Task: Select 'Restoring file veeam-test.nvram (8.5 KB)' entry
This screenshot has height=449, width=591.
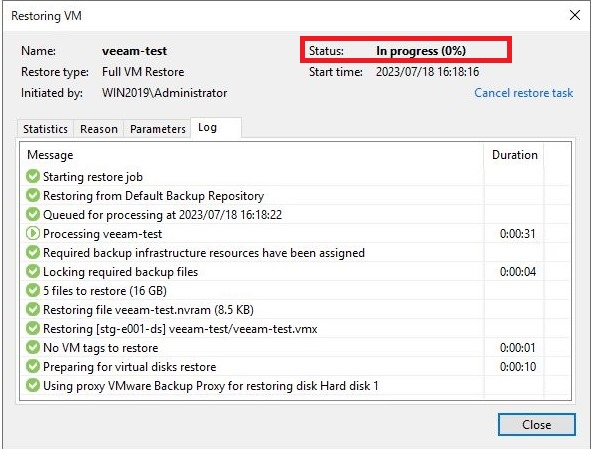Action: pyautogui.click(x=295, y=310)
